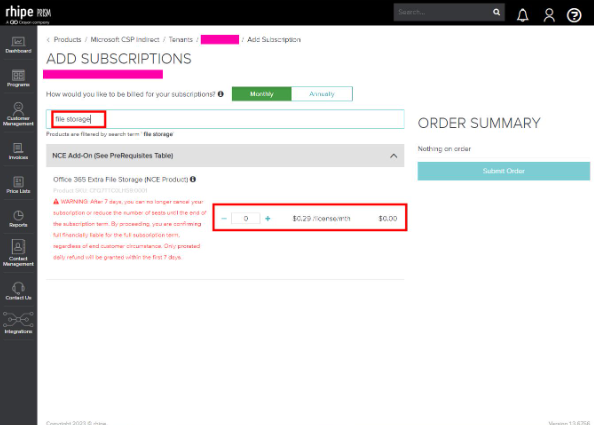Select Monthly billing option
Image resolution: width=594 pixels, height=425 pixels.
click(x=262, y=94)
